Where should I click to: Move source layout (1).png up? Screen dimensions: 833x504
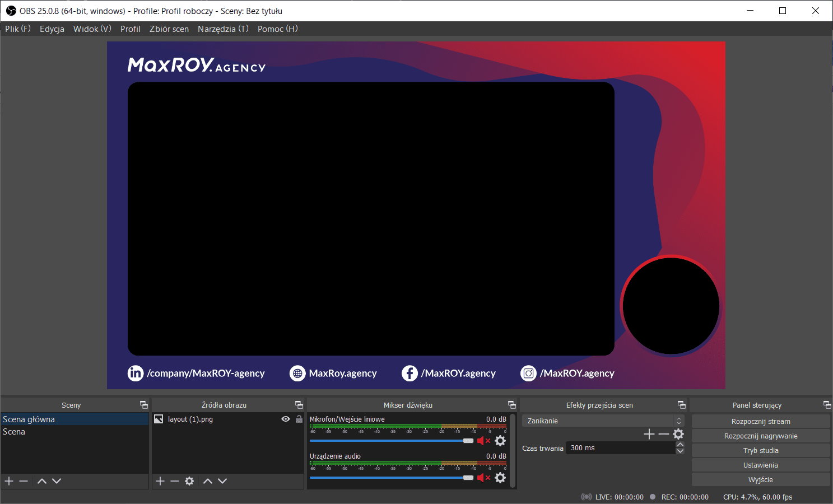(x=208, y=481)
